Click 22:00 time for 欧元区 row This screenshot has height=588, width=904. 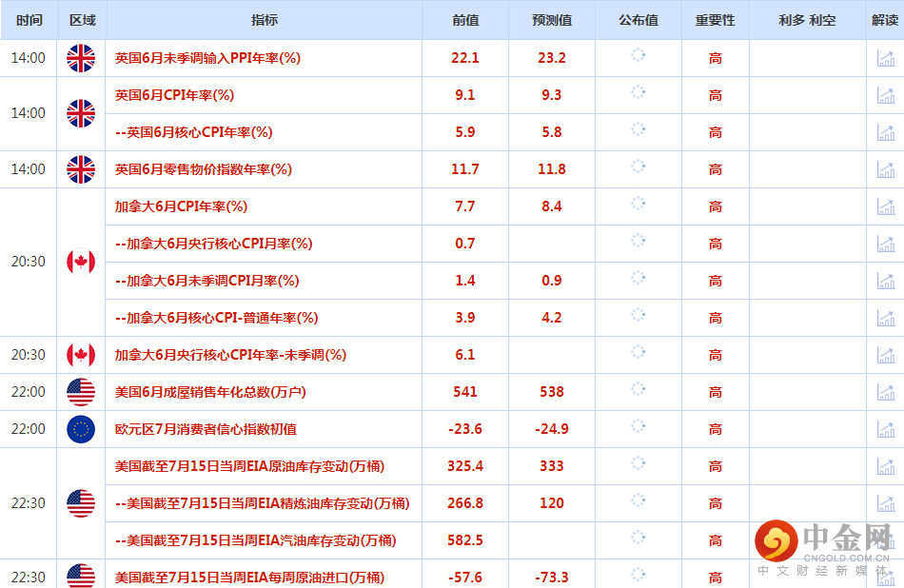[29, 429]
